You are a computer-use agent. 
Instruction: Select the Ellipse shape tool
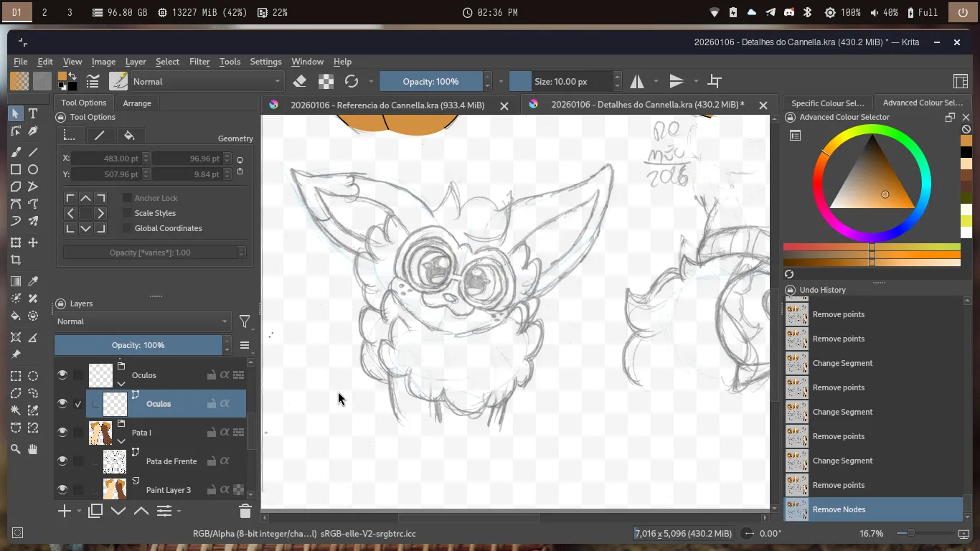tap(33, 169)
